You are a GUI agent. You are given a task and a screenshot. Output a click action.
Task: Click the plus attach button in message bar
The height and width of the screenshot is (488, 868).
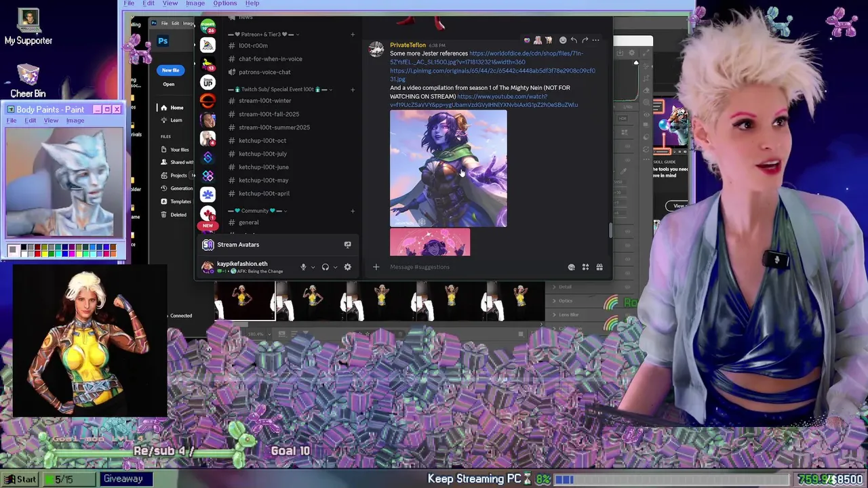tap(376, 267)
